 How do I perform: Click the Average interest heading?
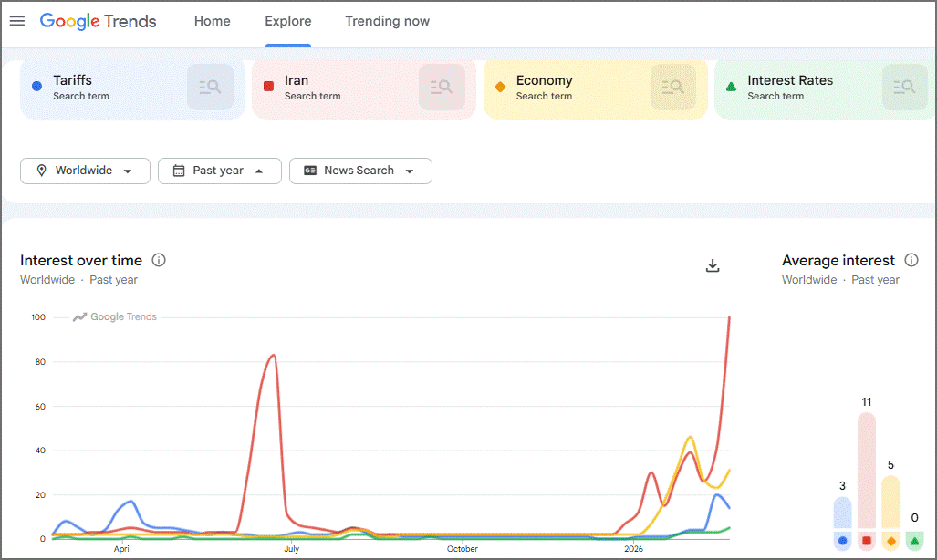click(x=838, y=261)
